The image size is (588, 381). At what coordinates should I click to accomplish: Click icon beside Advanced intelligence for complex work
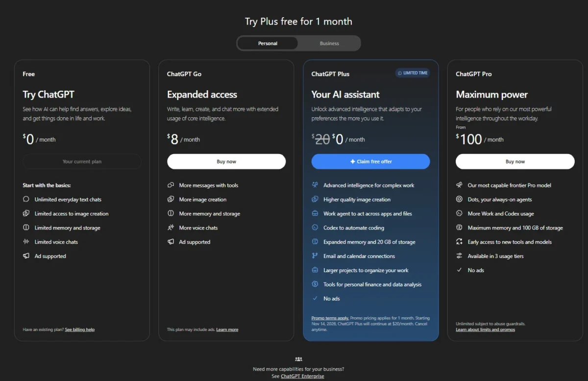[315, 185]
